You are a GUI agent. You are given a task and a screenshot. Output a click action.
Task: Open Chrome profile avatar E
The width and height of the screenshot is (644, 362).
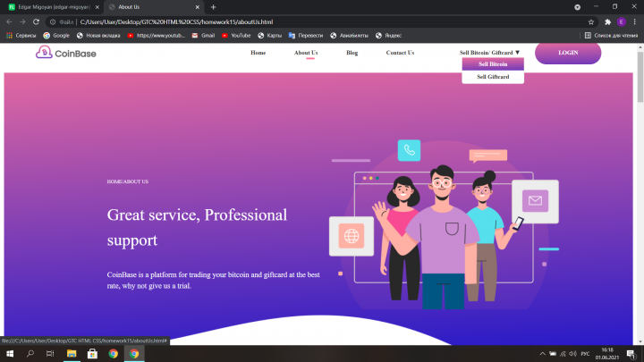tap(622, 22)
